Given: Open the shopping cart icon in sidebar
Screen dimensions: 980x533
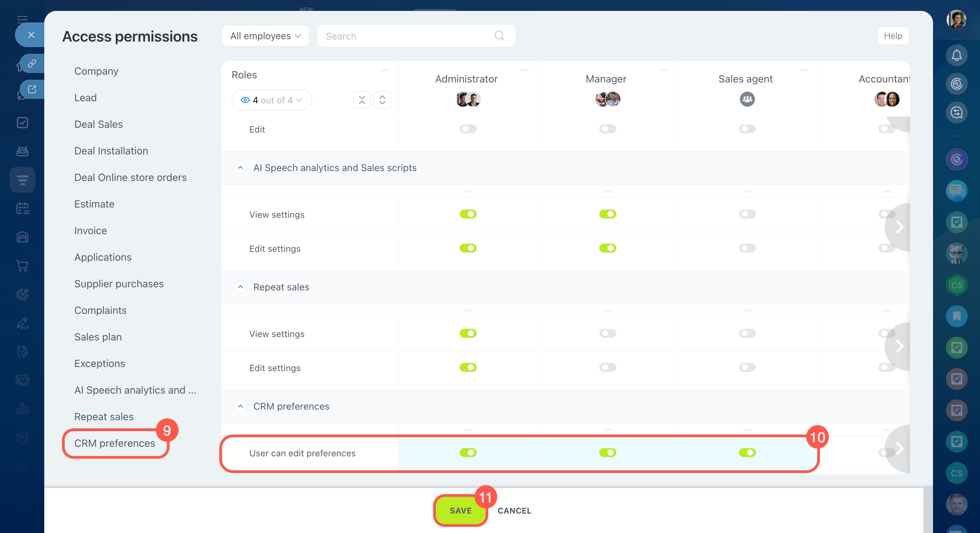Looking at the screenshot, I should 22,265.
